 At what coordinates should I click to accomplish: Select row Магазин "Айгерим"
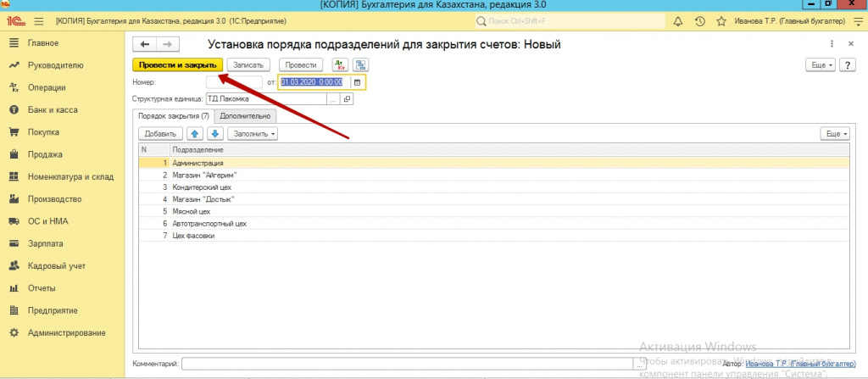coord(494,176)
